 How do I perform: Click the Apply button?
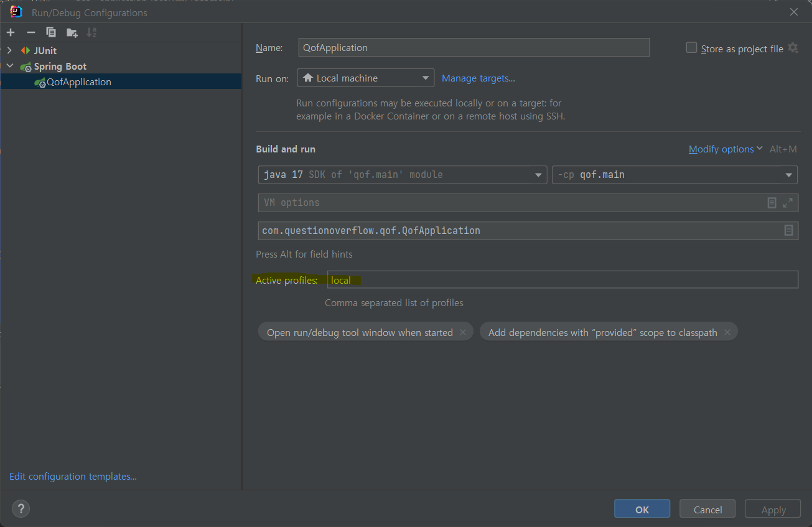[x=773, y=510]
